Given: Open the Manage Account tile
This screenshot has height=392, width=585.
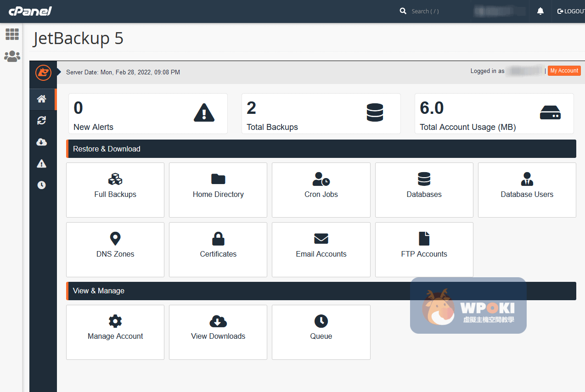Looking at the screenshot, I should tap(115, 332).
